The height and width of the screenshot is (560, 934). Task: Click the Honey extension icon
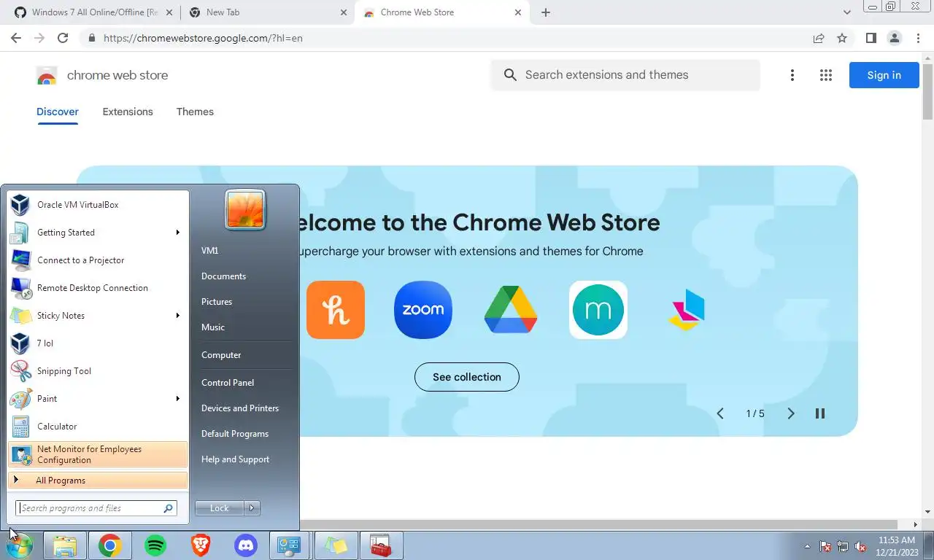336,310
